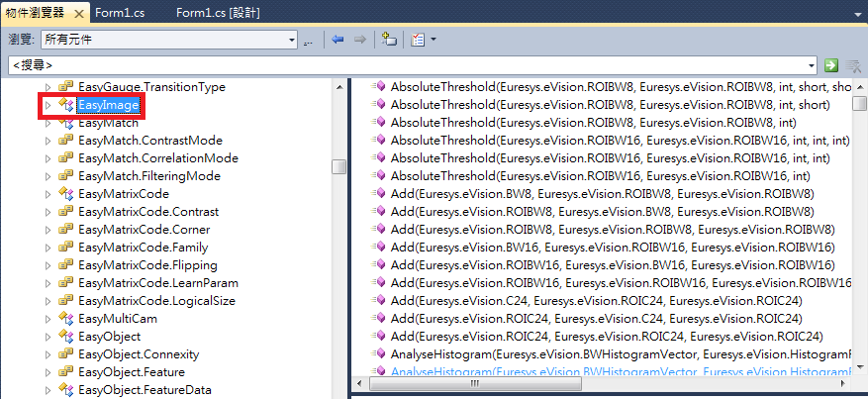The height and width of the screenshot is (399, 868).
Task: Clear search results icon
Action: 853,66
